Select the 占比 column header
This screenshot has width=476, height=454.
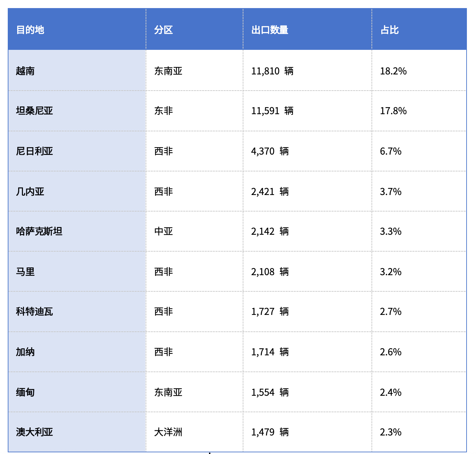pos(419,30)
